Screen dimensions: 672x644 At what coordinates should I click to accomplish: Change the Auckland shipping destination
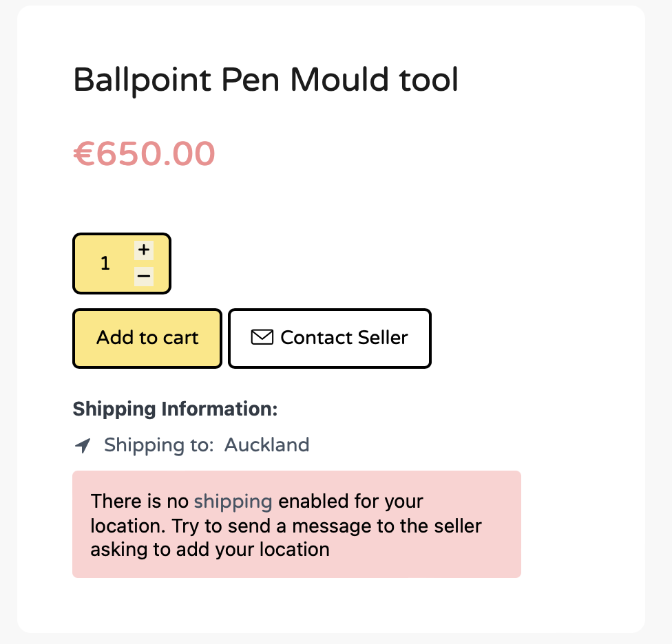[266, 445]
